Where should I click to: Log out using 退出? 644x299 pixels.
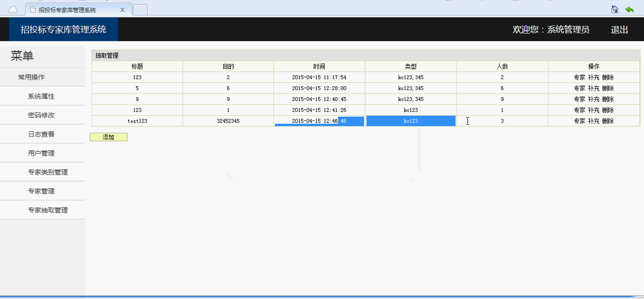619,30
